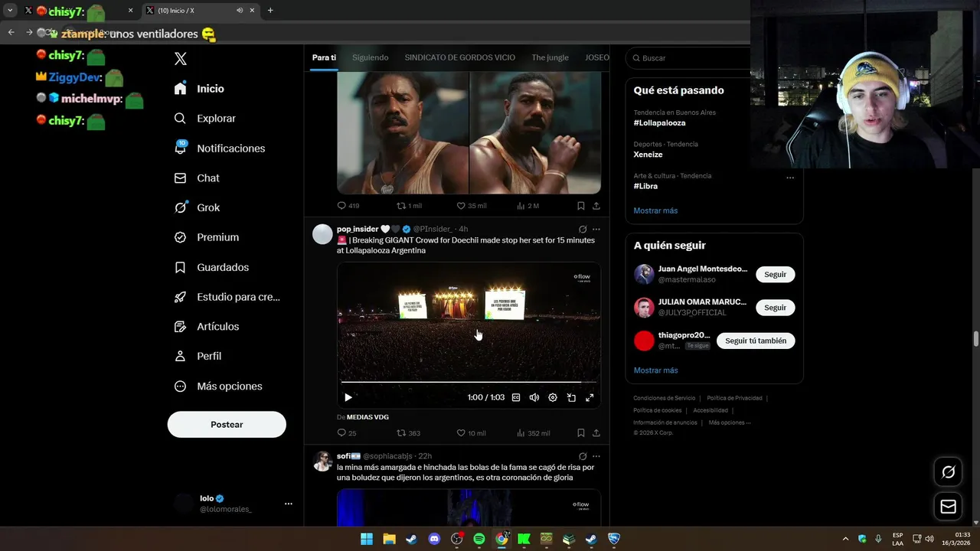Open Discord from taskbar
Image resolution: width=980 pixels, height=551 pixels.
pyautogui.click(x=434, y=539)
